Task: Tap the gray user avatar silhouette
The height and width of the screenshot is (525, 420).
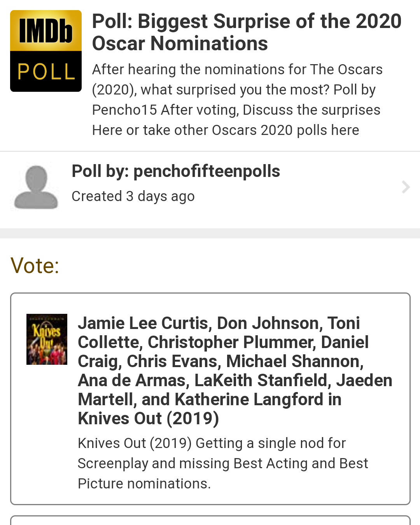Action: tap(36, 187)
